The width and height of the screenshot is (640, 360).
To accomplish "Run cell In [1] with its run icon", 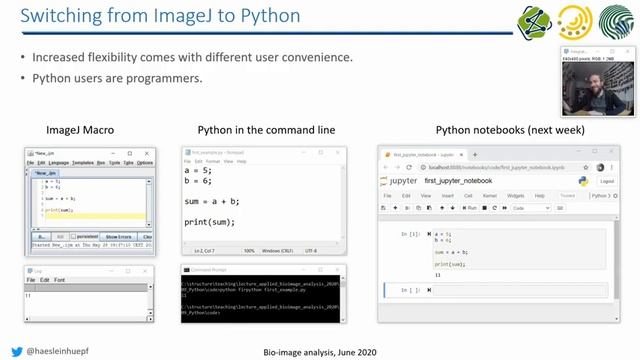I will click(x=429, y=234).
